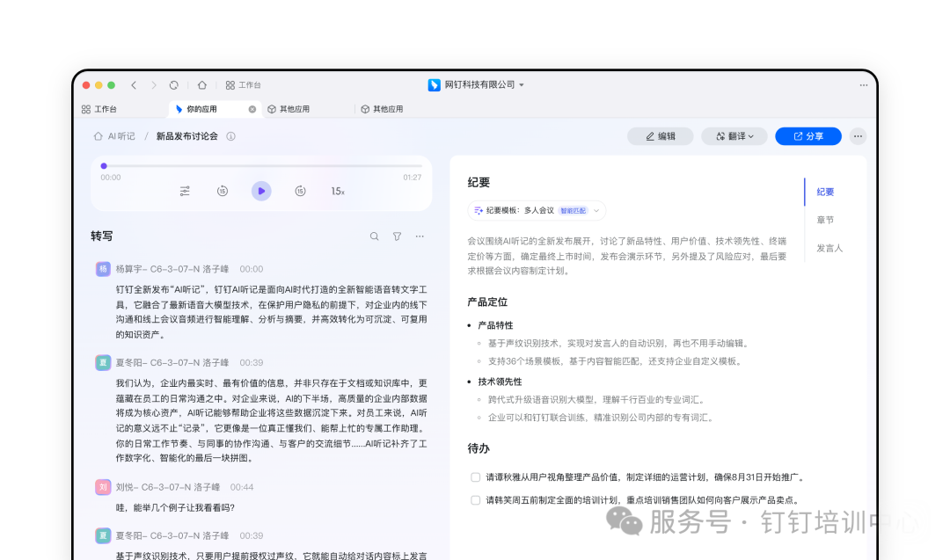Reload the page with refresh icon
This screenshot has height=560, width=950.
point(174,85)
